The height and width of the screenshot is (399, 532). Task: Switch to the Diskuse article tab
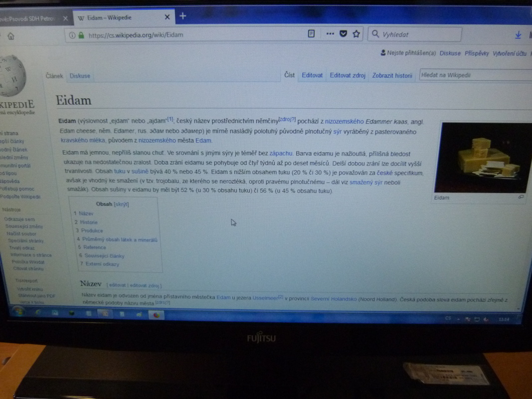(x=80, y=76)
